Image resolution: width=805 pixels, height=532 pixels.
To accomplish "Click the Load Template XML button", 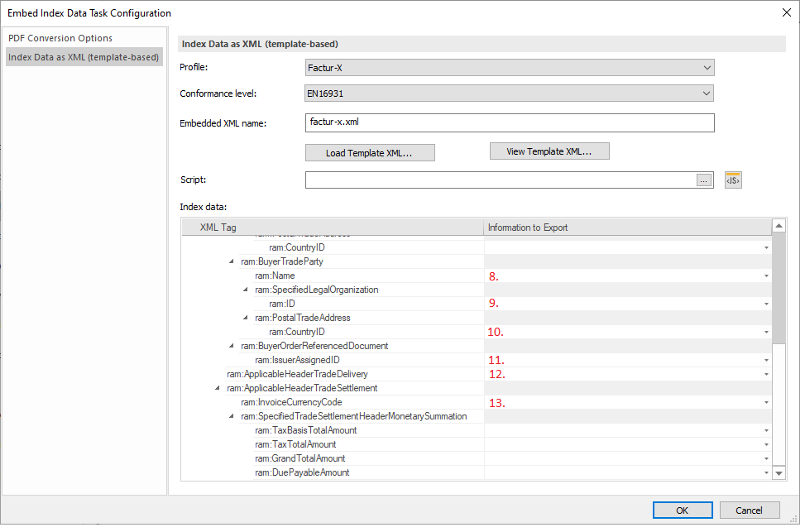I will [x=369, y=153].
